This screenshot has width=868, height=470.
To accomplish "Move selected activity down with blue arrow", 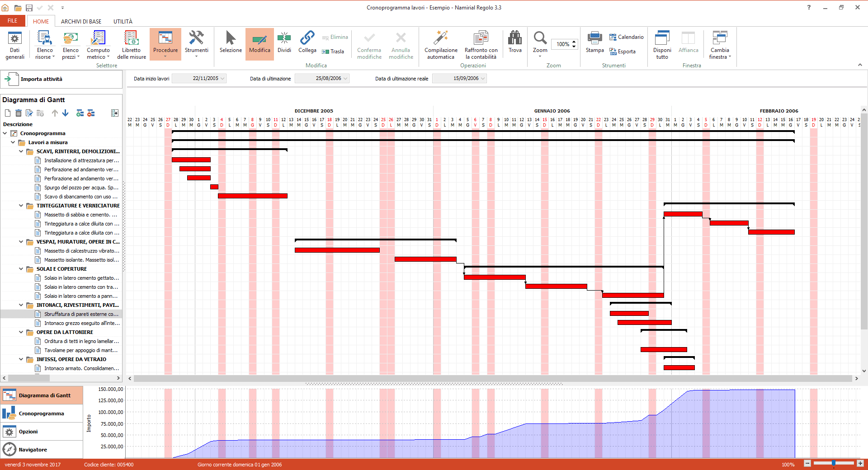I will coord(66,113).
